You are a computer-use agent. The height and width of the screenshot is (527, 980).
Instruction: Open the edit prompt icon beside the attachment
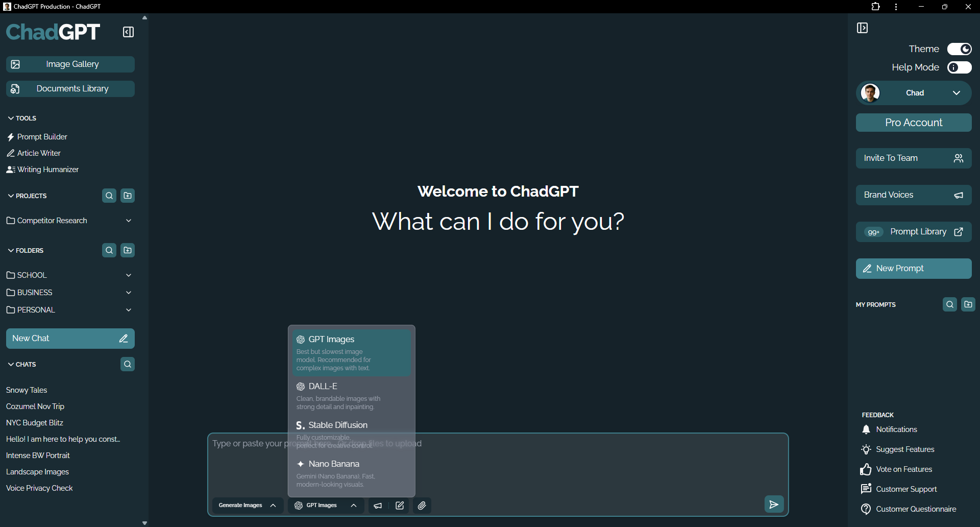400,505
